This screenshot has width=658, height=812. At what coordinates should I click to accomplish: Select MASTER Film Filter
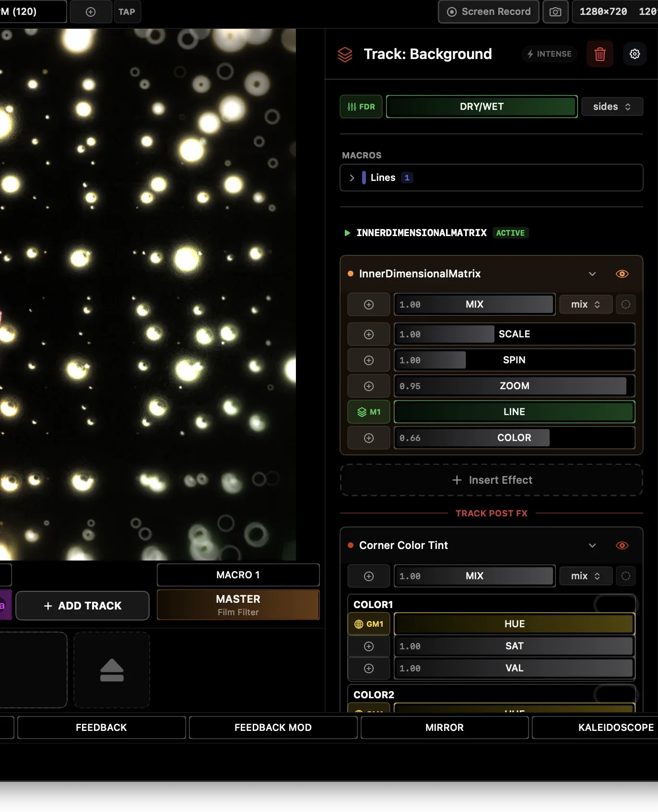pyautogui.click(x=238, y=605)
